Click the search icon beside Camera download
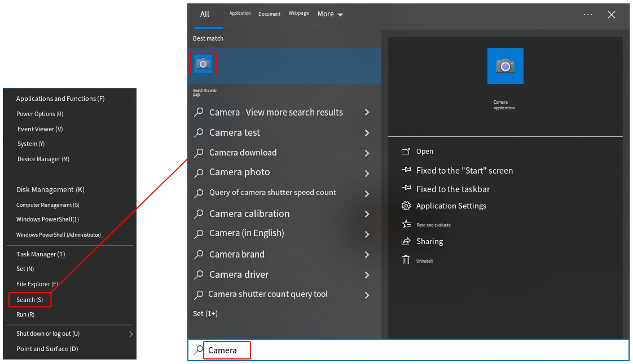Image resolution: width=633 pixels, height=364 pixels. tap(199, 153)
